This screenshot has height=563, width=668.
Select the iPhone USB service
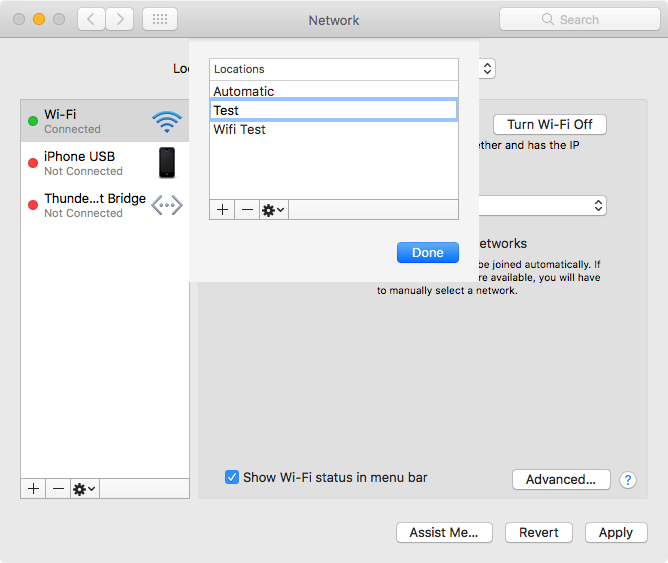[105, 163]
